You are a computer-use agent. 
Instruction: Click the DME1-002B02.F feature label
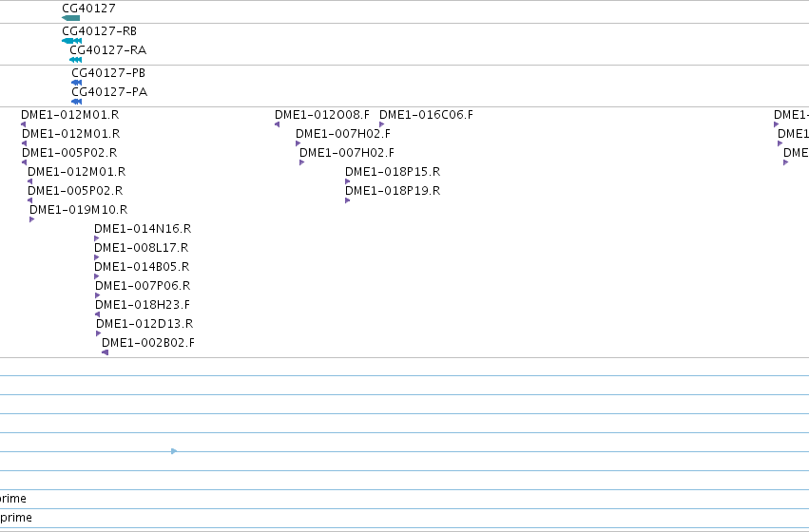(148, 343)
